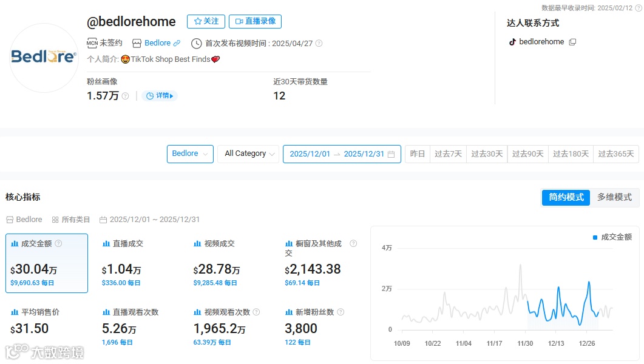Select the 直播成交 metric card
644x364 pixels.
pyautogui.click(x=138, y=263)
